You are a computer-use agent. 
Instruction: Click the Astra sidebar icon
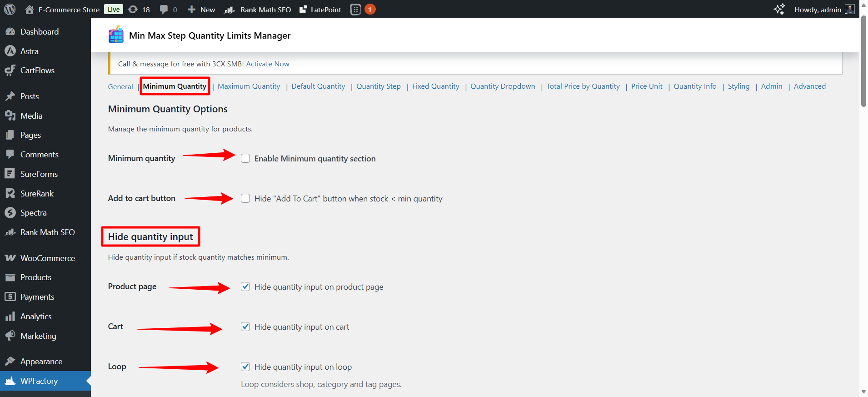[10, 51]
